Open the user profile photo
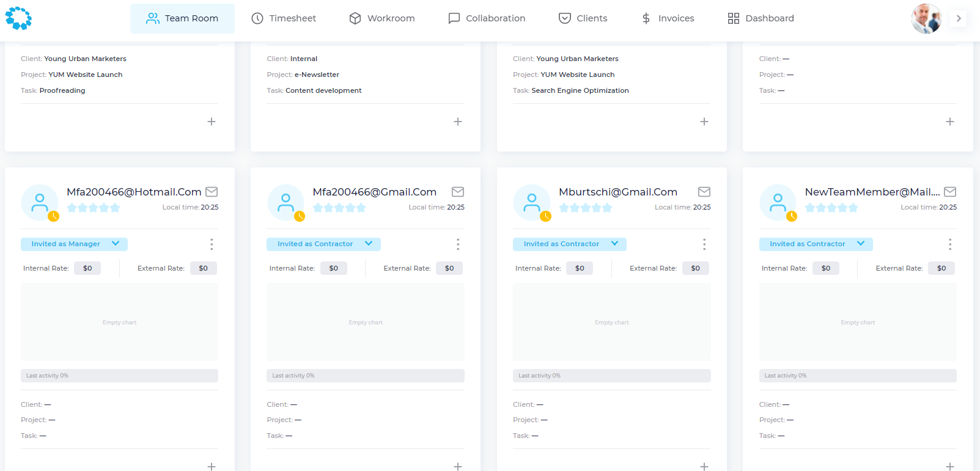 click(926, 18)
